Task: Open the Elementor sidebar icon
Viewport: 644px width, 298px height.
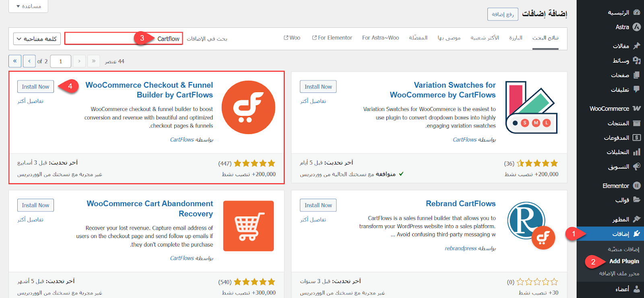Action: pos(636,186)
